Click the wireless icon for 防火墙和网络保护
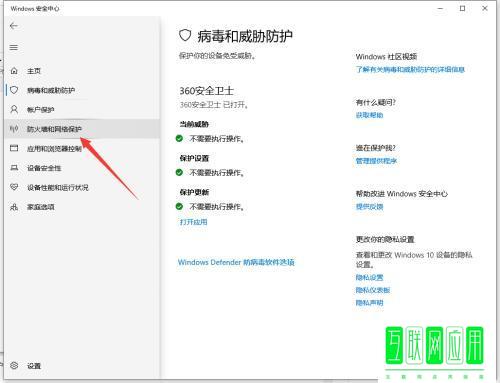 coord(14,129)
